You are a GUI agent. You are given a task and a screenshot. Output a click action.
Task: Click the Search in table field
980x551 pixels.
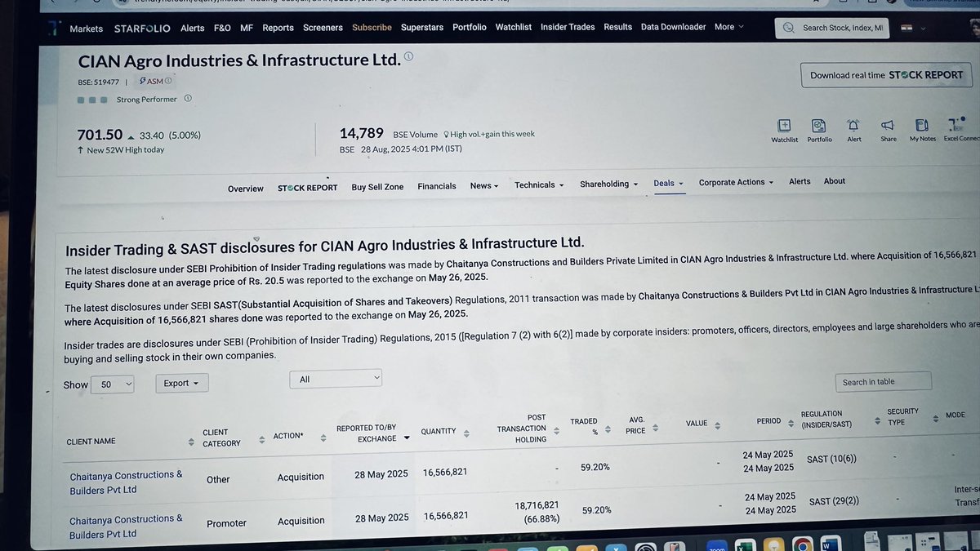(x=883, y=381)
